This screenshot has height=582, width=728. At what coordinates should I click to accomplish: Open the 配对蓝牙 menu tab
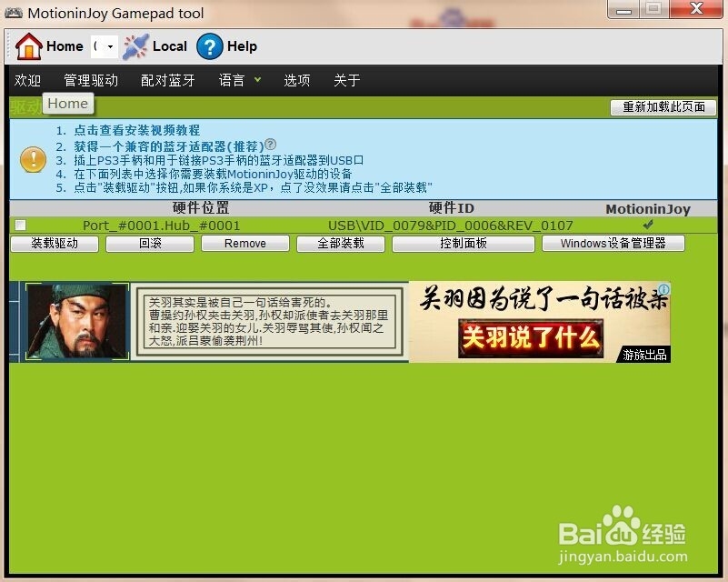(167, 80)
